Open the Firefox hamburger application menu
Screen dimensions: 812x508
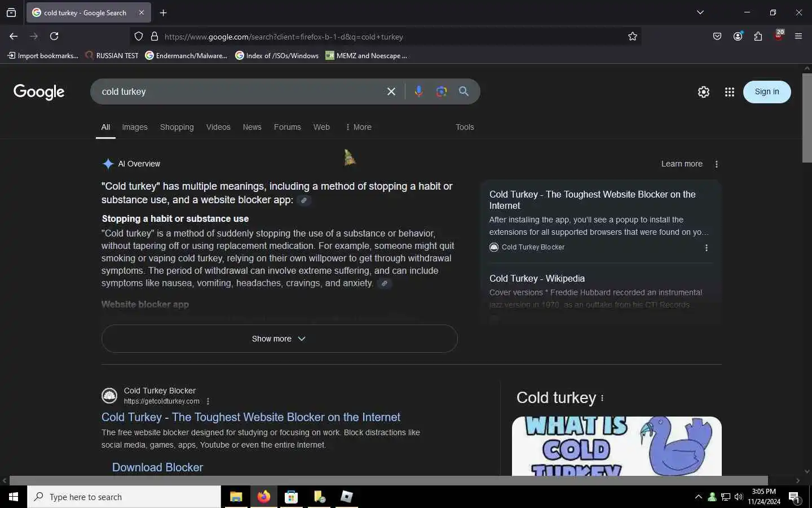coord(798,36)
